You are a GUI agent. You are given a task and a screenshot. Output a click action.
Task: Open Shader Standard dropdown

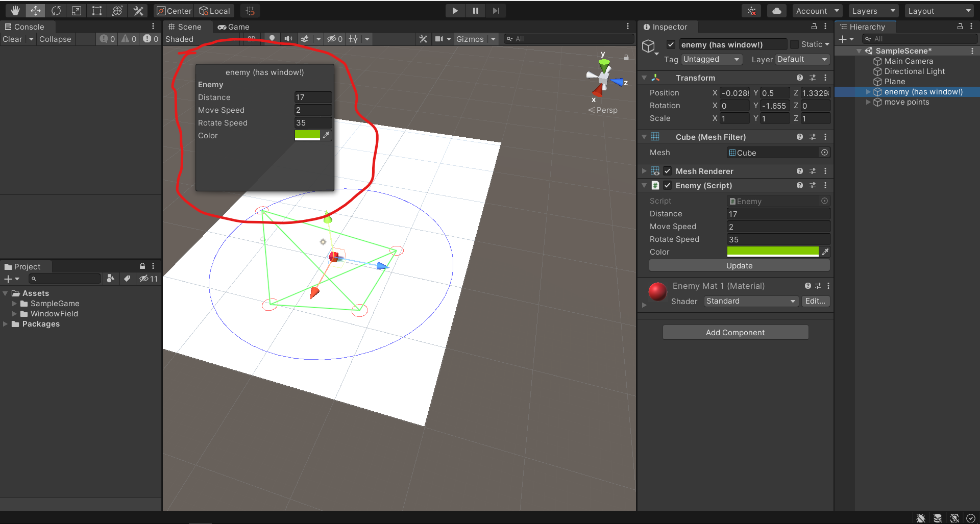click(x=751, y=301)
